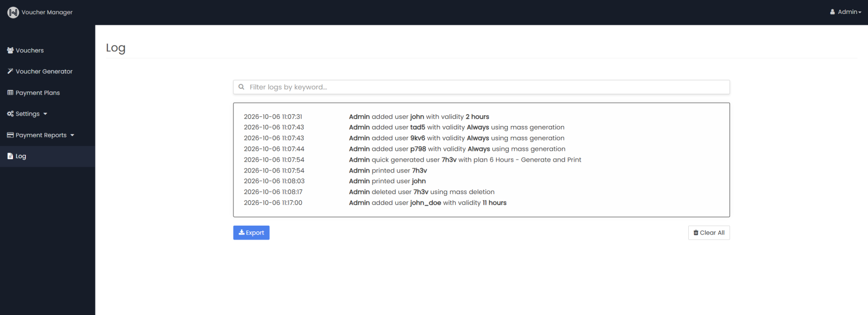Click the Log file icon in sidebar
The image size is (868, 315).
(10, 156)
